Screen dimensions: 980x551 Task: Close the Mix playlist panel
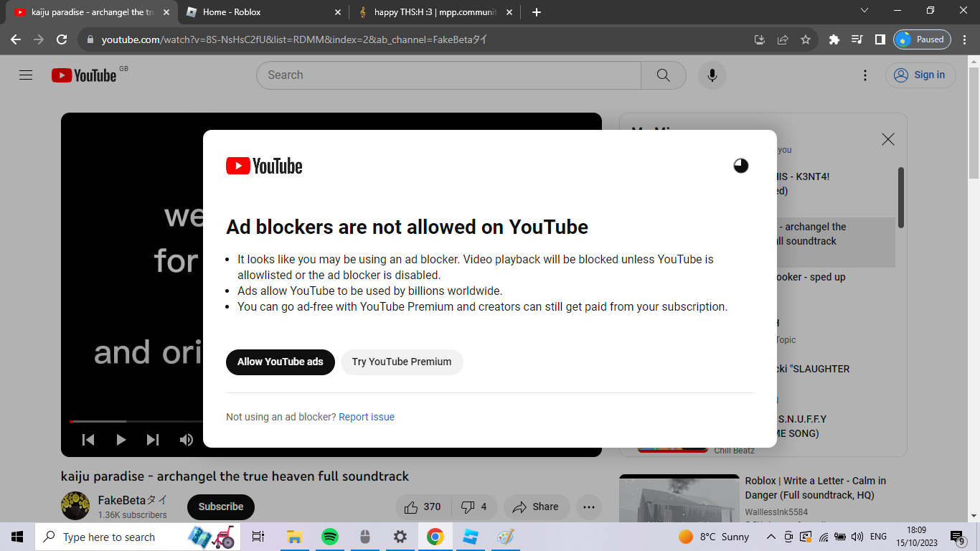pos(888,139)
